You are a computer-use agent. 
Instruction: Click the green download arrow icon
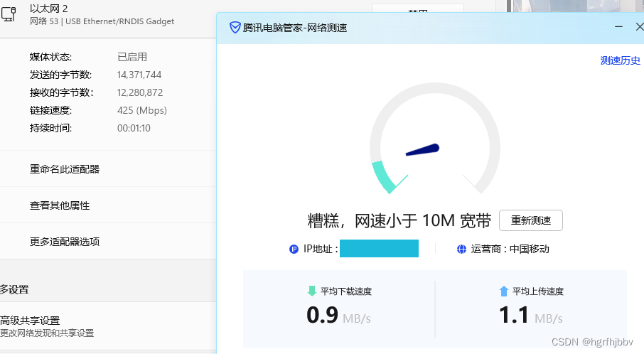pos(312,291)
